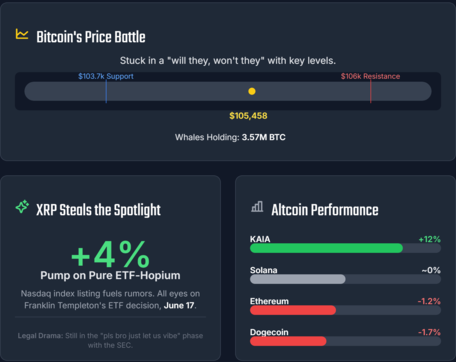Click the Whales Holding 3.57M BTC text
Viewport: 456px width, 362px height.
coord(230,137)
